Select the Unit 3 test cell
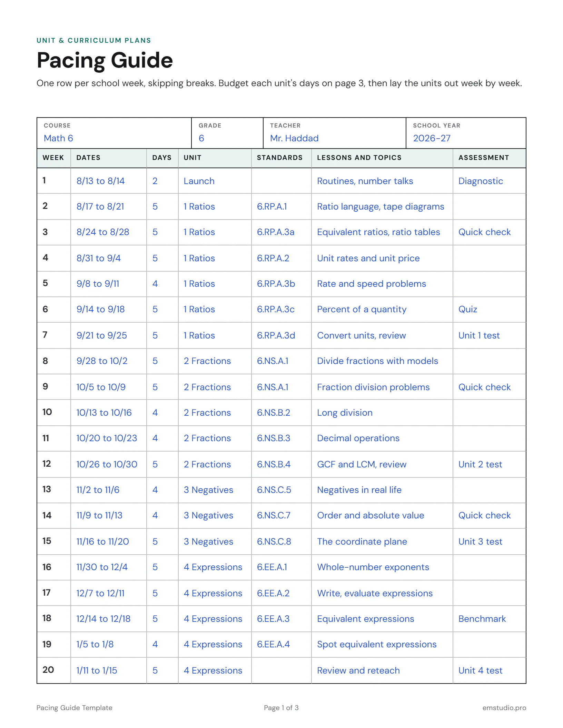The image size is (563, 728). click(x=490, y=542)
